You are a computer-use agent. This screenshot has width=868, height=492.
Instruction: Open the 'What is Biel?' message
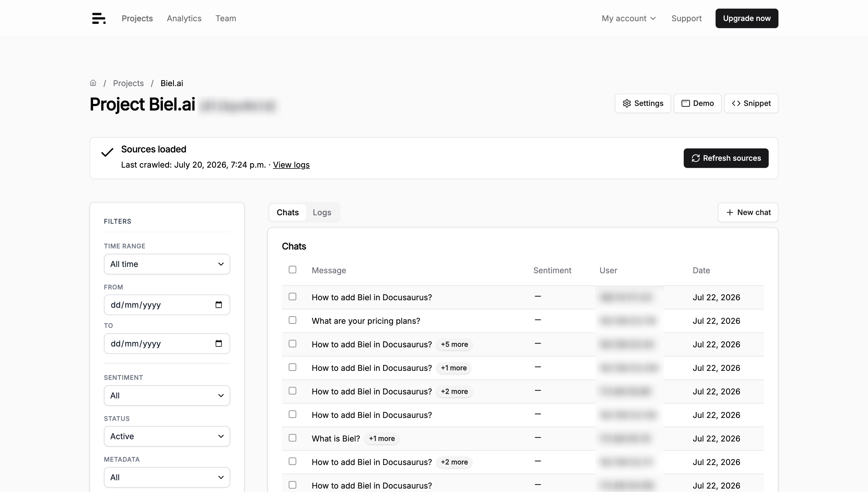click(x=336, y=438)
